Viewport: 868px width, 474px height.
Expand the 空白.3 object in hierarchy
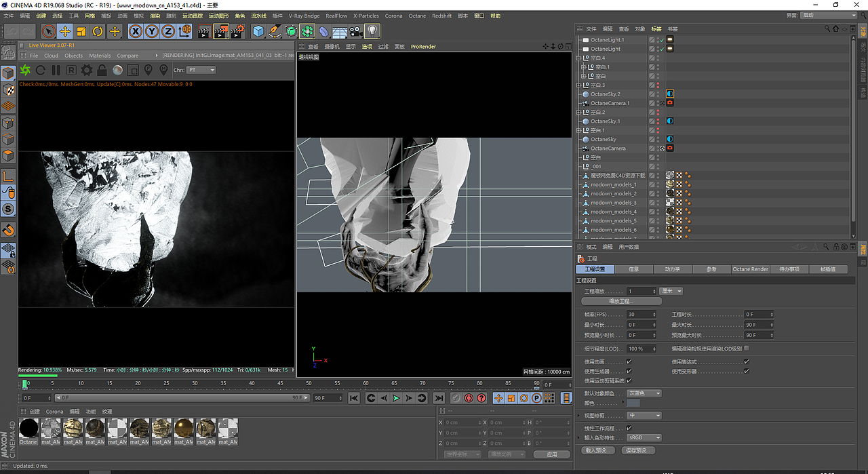[x=580, y=85]
